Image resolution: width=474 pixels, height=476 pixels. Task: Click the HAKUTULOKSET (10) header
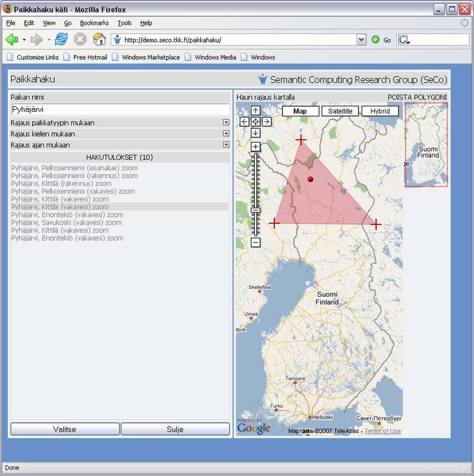tap(120, 157)
